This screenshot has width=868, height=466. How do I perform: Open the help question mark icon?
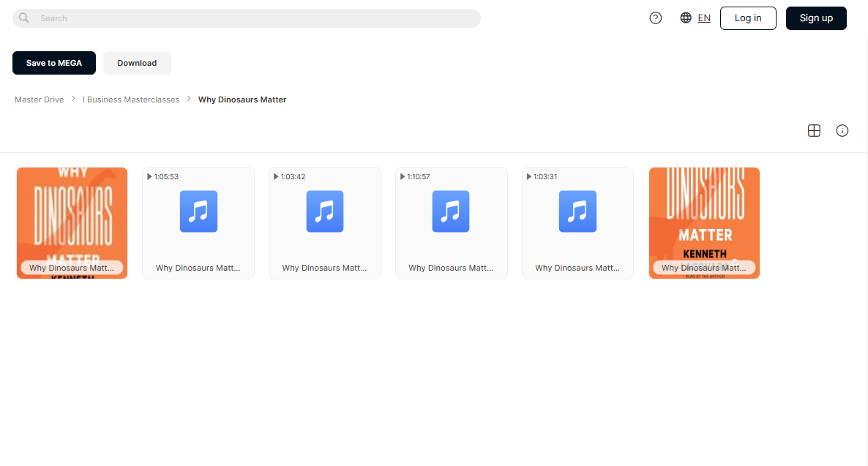click(x=656, y=18)
